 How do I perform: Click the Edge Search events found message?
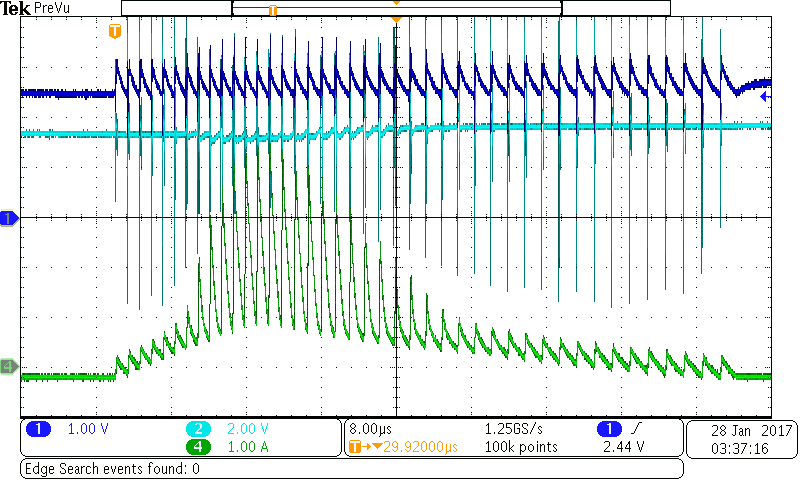click(112, 468)
